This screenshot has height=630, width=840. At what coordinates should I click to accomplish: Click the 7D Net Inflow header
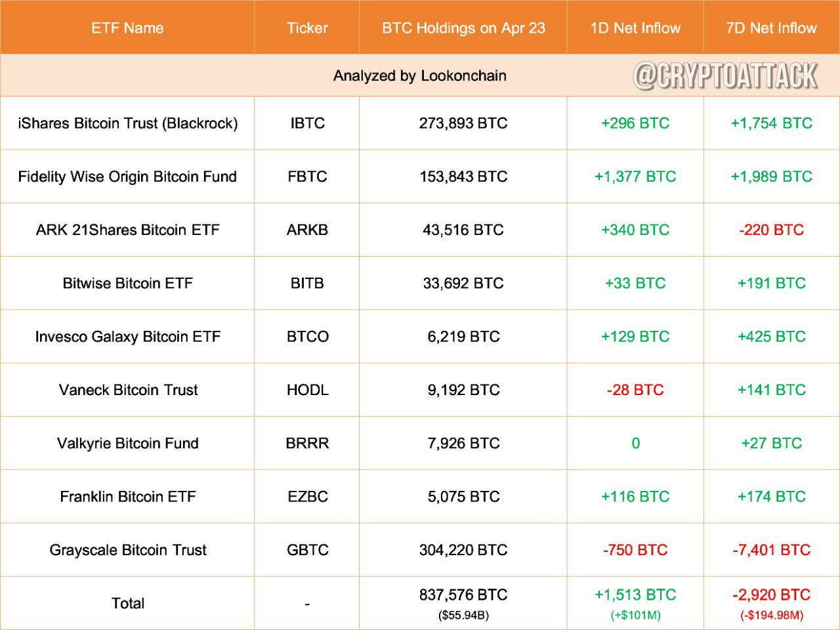pos(771,28)
